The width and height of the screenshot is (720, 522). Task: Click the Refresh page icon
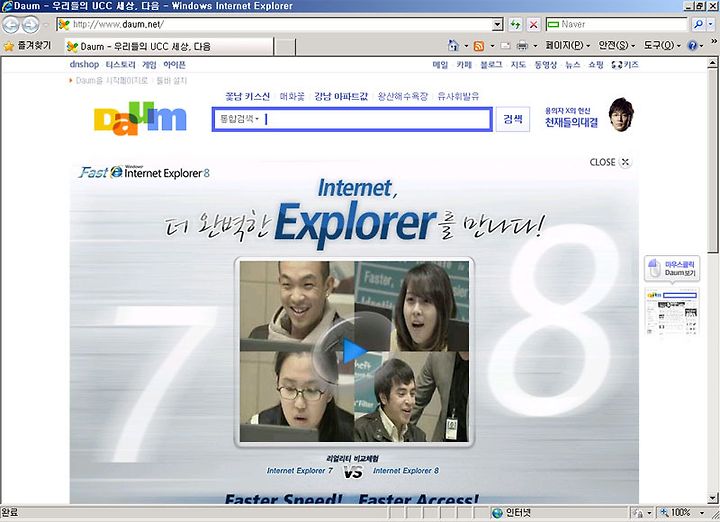coord(515,25)
